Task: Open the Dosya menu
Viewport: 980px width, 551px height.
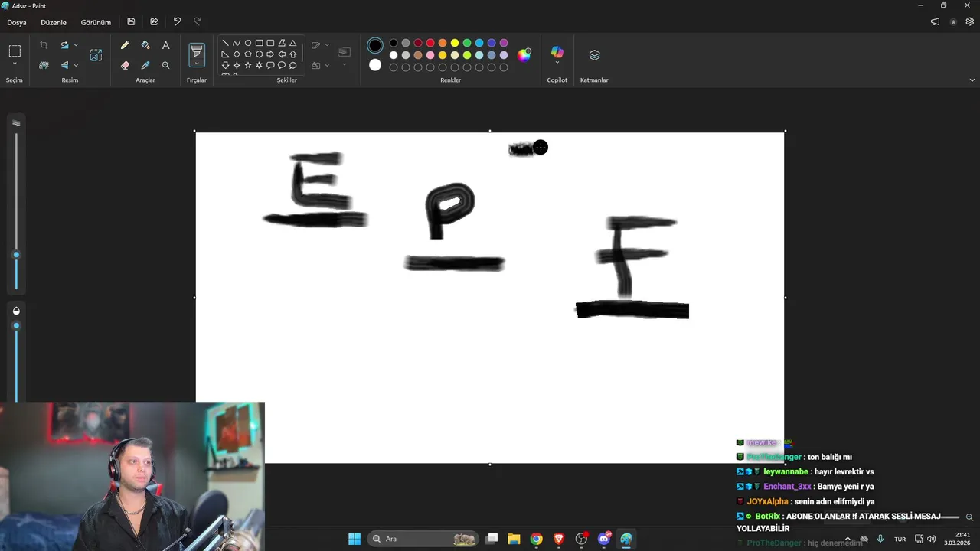Action: pos(17,22)
